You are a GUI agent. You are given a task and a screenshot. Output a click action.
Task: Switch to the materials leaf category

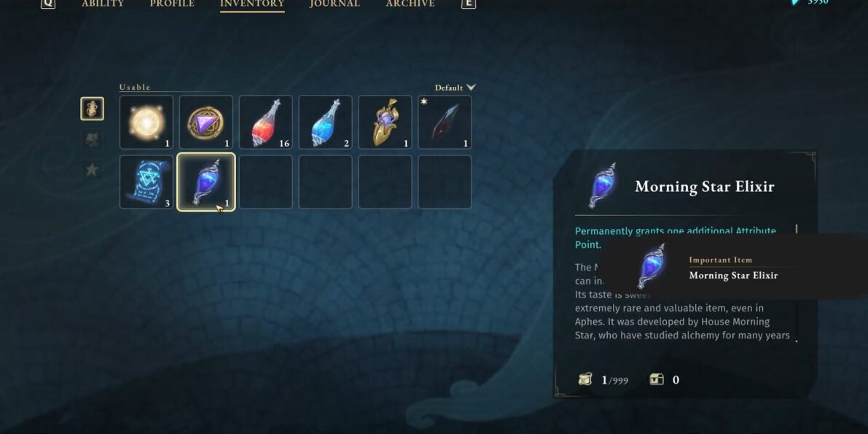point(92,139)
